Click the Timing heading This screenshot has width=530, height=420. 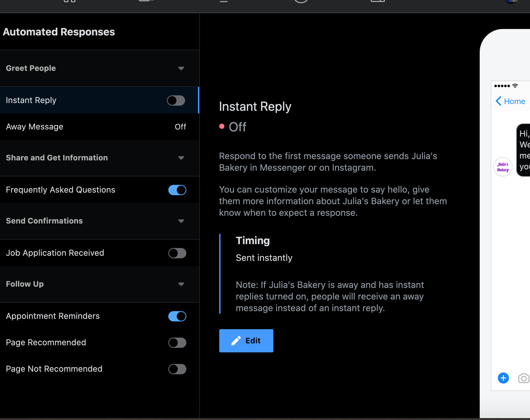pos(253,241)
